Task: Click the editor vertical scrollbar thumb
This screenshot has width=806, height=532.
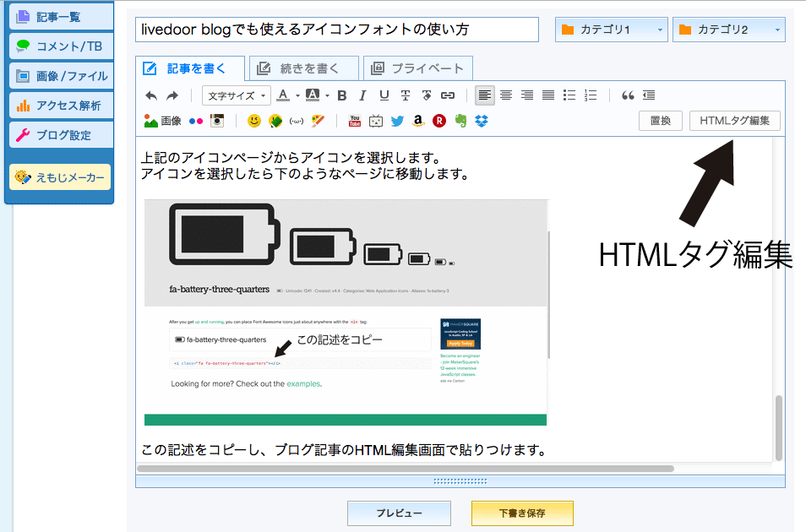Action: pos(779,427)
